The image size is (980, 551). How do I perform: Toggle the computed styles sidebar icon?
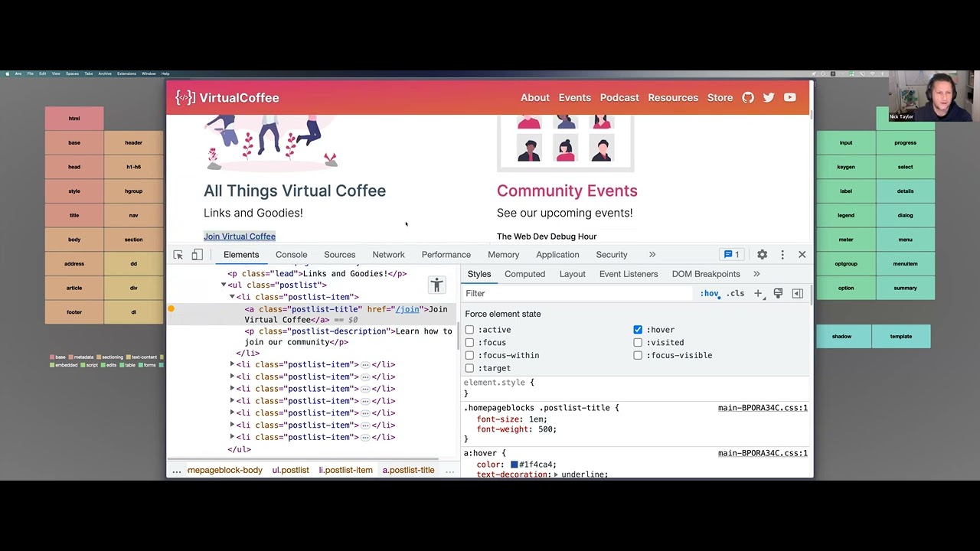797,294
